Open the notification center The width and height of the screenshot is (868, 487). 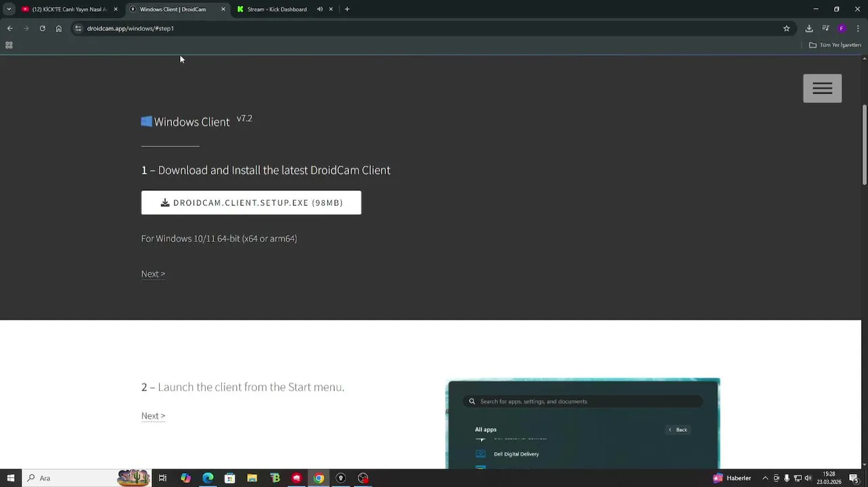click(854, 478)
